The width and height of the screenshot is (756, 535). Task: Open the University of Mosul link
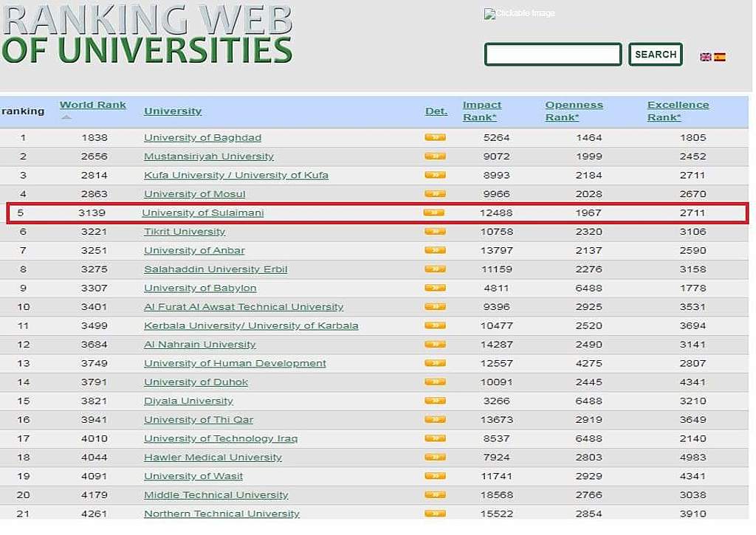[x=195, y=194]
